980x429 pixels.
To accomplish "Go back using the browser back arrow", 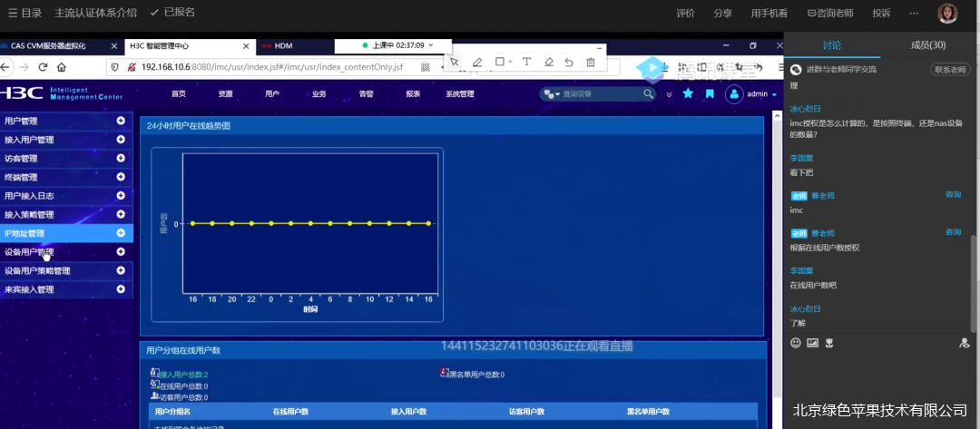I will [5, 67].
